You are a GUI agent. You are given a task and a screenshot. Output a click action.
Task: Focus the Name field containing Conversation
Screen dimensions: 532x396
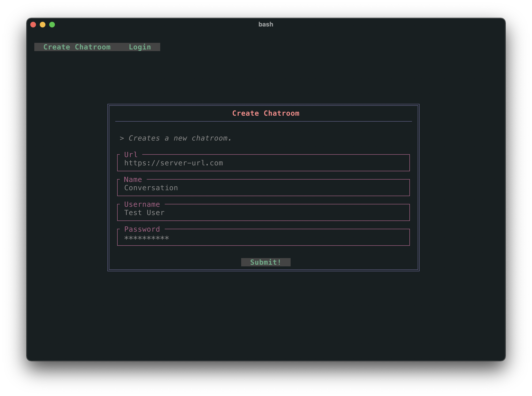pyautogui.click(x=263, y=188)
